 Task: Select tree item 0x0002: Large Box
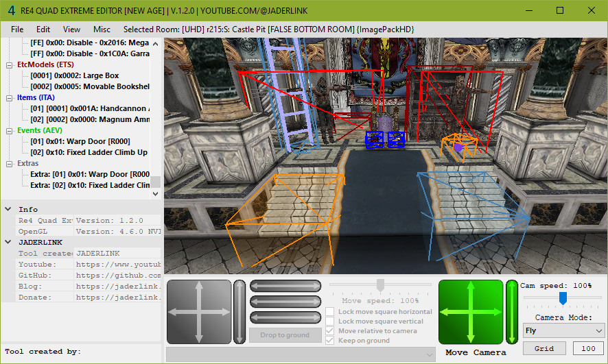tap(74, 76)
